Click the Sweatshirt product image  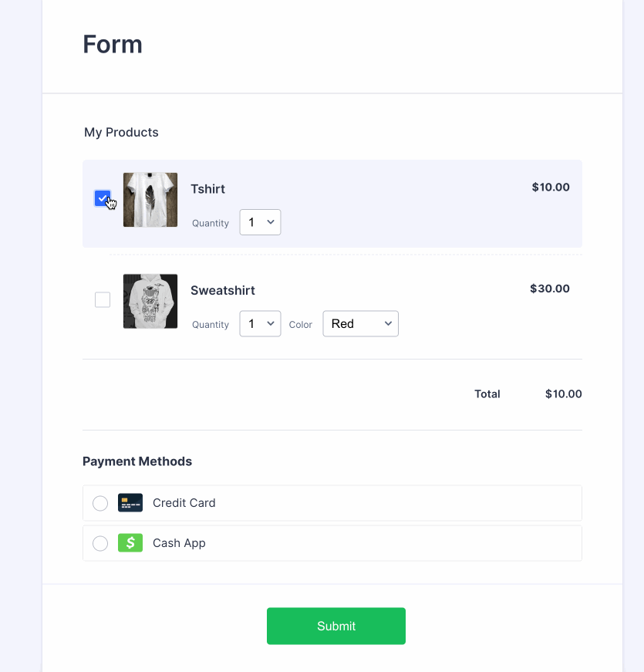(150, 302)
